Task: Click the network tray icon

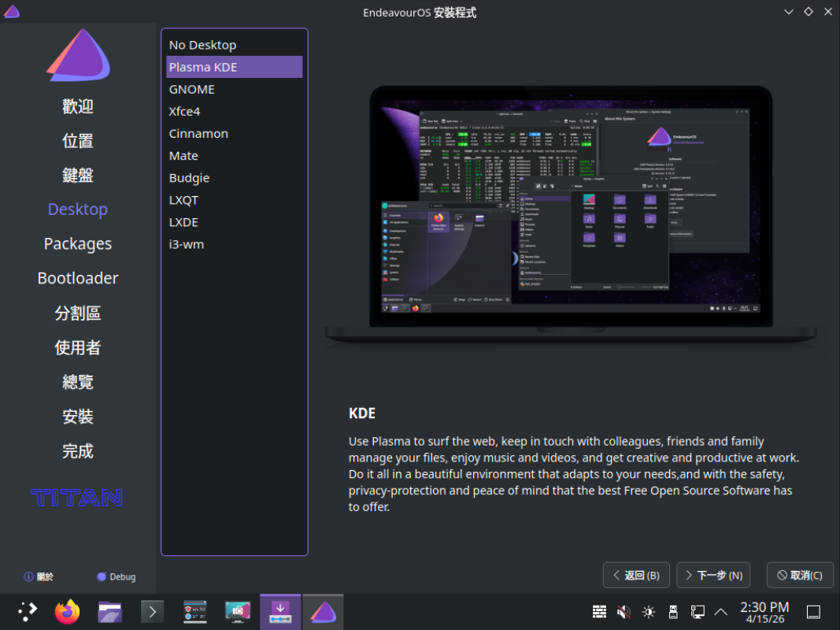Action: click(x=697, y=612)
